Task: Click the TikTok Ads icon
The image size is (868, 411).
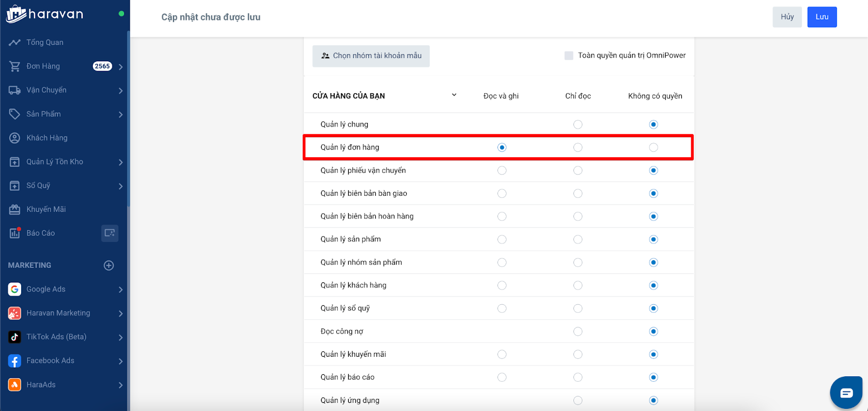Action: coord(15,337)
